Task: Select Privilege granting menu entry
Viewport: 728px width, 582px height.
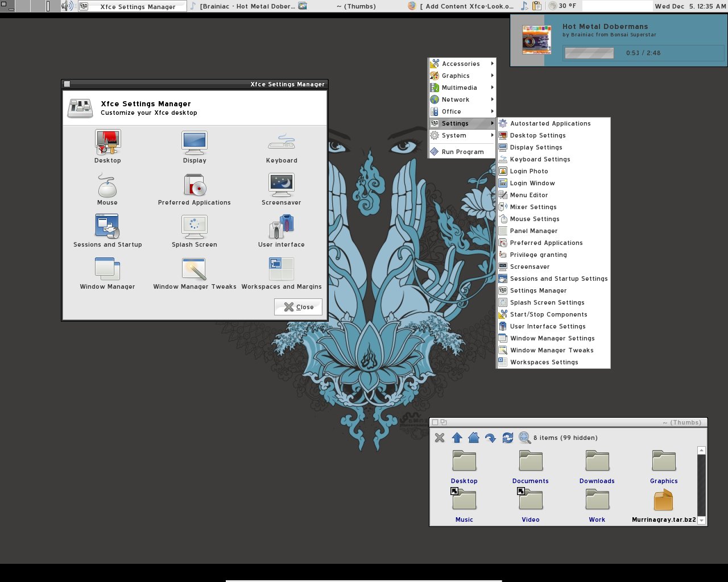Action: [x=553, y=255]
